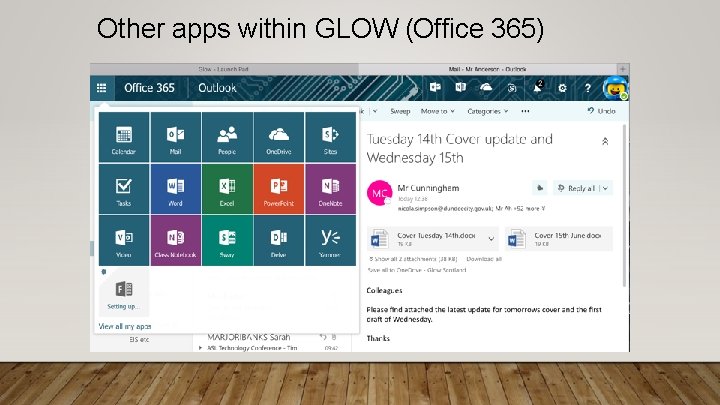Launch the Excel app tile

[x=227, y=189]
